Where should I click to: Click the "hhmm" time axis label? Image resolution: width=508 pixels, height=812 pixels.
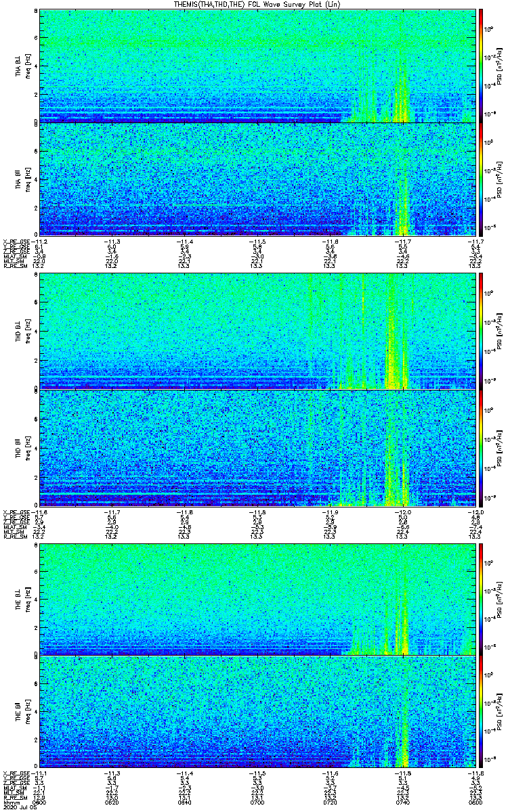coord(10,803)
